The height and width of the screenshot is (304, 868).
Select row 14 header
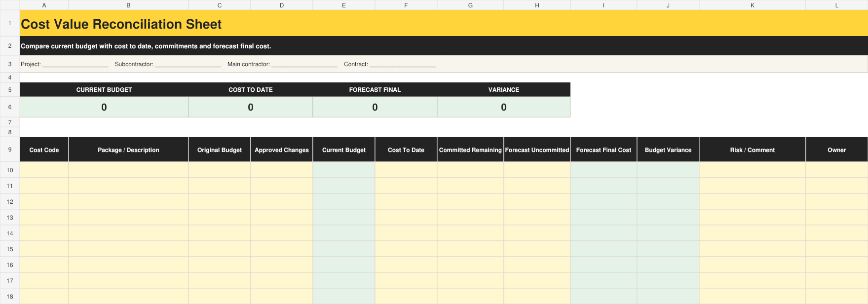tap(10, 233)
